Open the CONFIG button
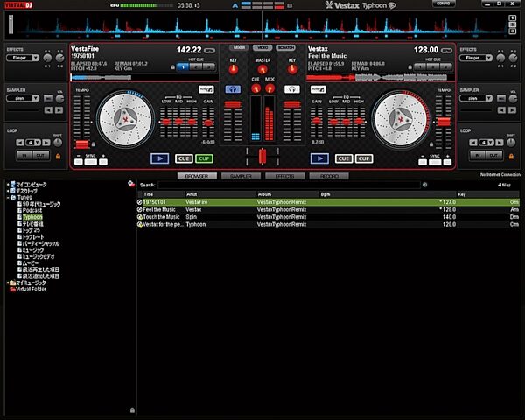Screen dimensions: 525x420 444,4
